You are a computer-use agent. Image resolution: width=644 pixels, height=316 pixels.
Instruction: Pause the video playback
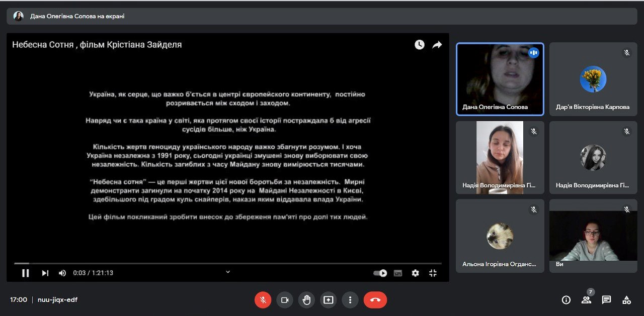pos(25,273)
